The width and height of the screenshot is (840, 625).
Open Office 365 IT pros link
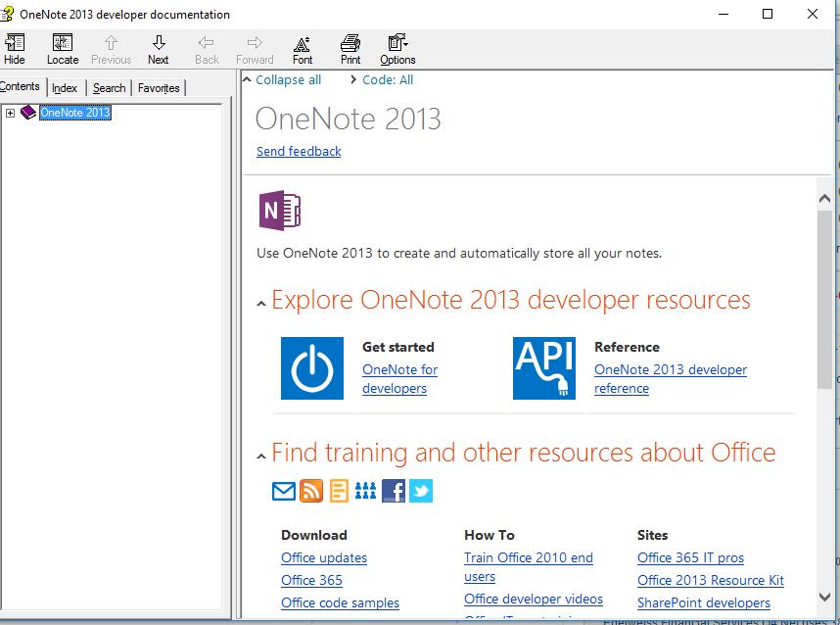(x=690, y=558)
